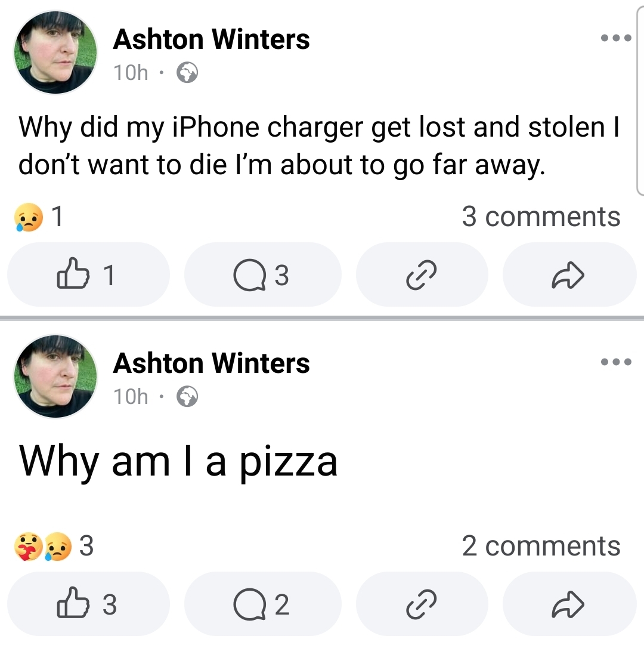This screenshot has height=645, width=644.
Task: Copy link of the pizza post
Action: (422, 603)
